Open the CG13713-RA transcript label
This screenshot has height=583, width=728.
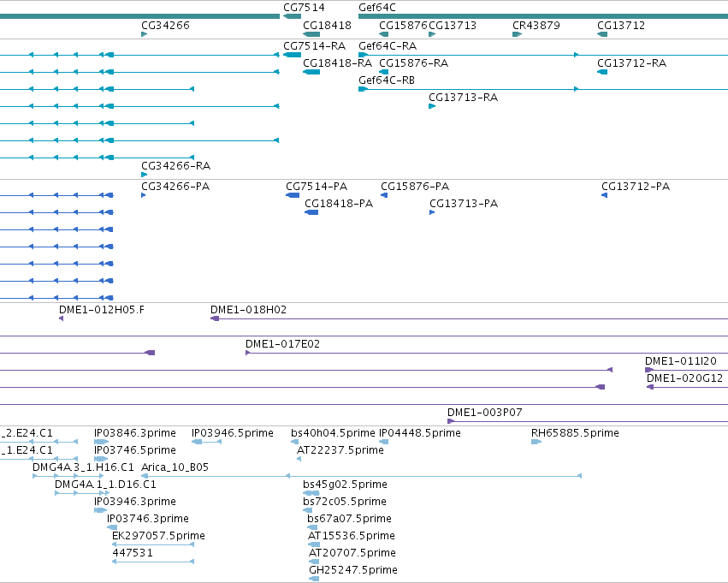[x=464, y=98]
